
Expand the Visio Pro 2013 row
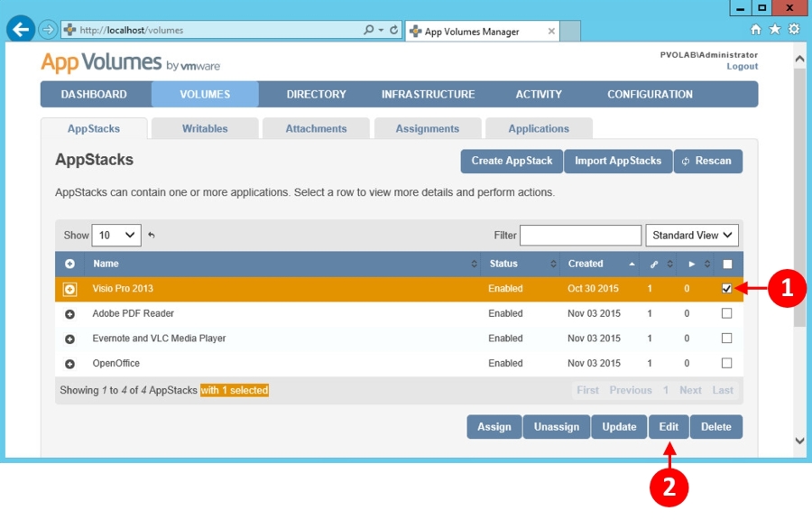(69, 289)
